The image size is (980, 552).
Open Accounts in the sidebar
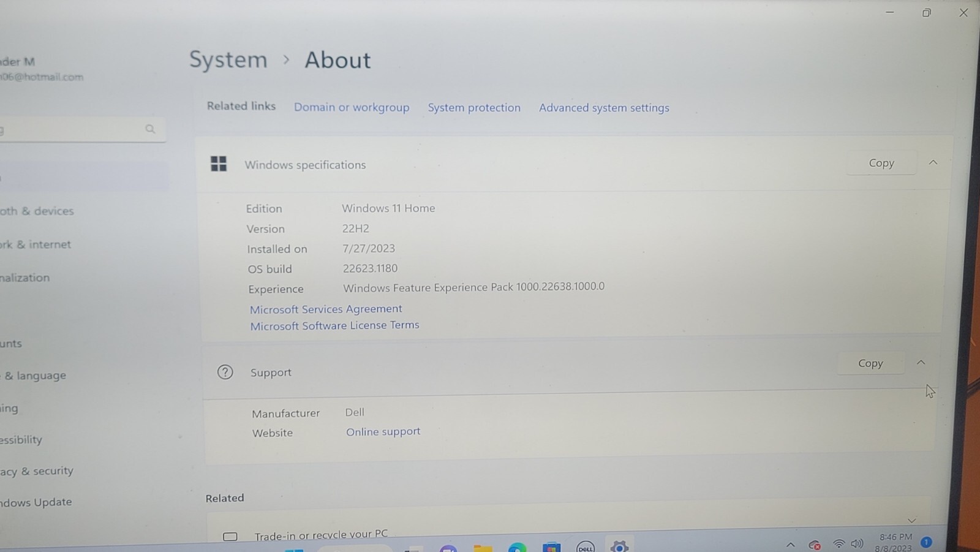(x=11, y=344)
